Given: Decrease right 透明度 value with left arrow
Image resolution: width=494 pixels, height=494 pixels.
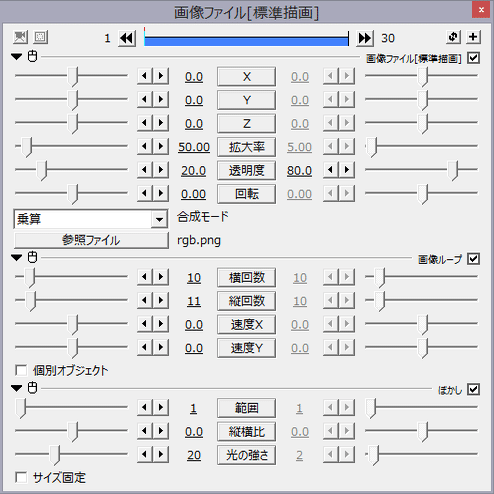Looking at the screenshot, I should point(331,170).
